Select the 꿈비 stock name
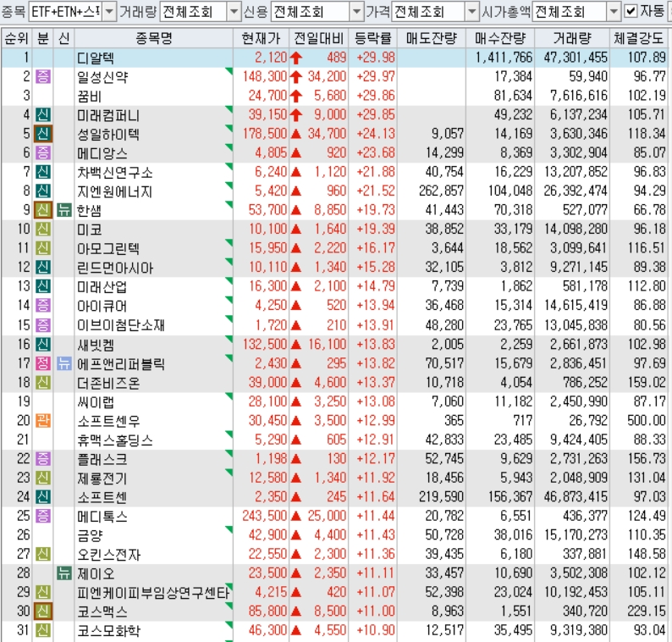The image size is (672, 642). 89,96
